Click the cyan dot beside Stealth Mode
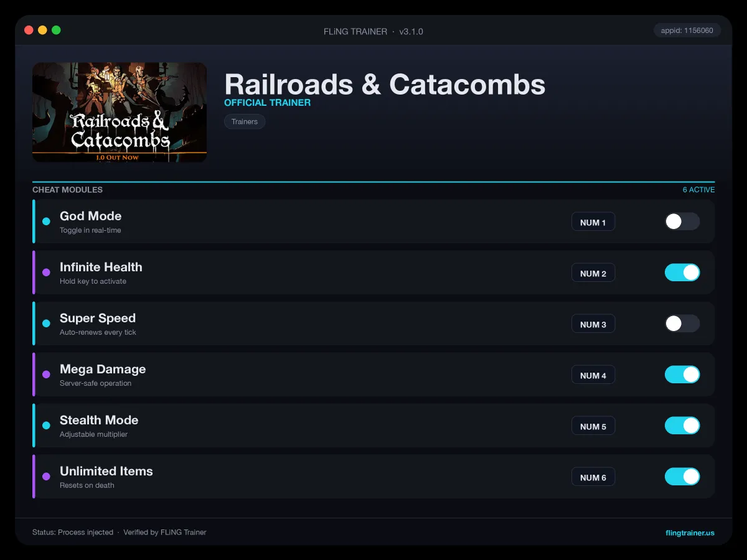 tap(46, 426)
